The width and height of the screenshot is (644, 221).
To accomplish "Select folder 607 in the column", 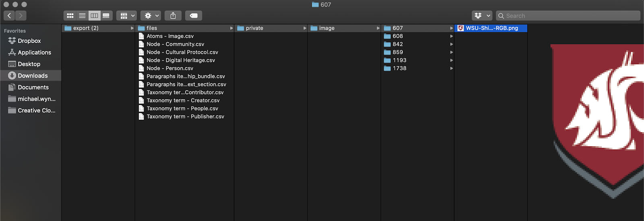I will 418,28.
